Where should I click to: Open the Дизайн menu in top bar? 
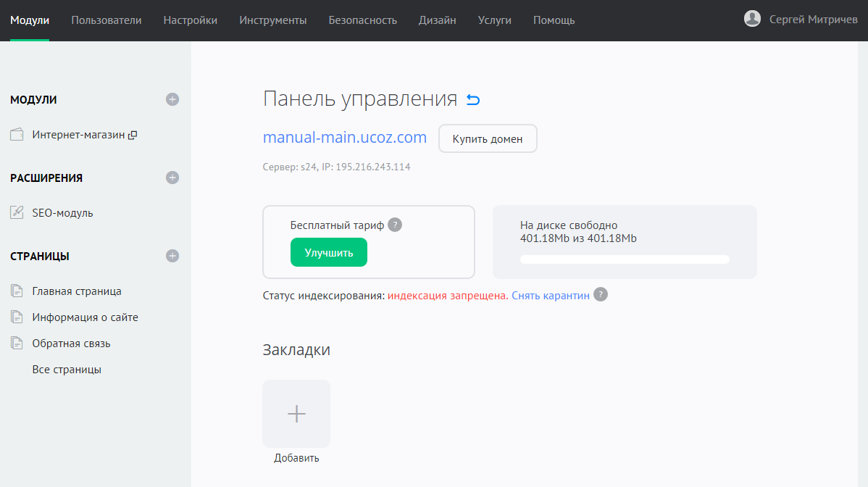[438, 20]
